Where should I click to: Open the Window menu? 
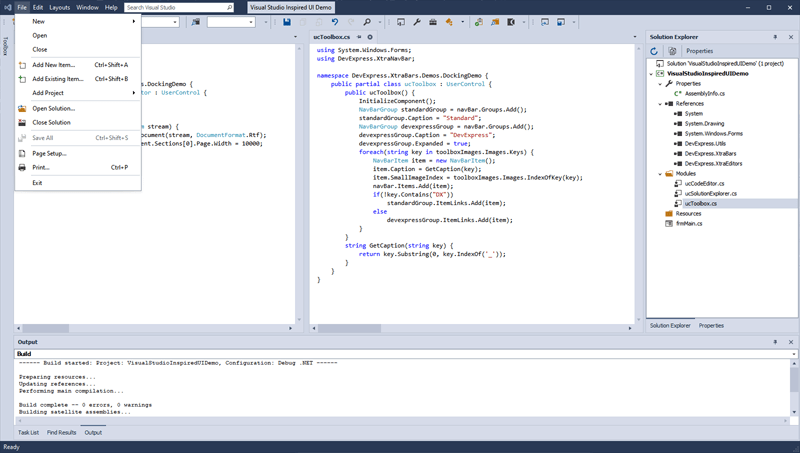click(87, 7)
